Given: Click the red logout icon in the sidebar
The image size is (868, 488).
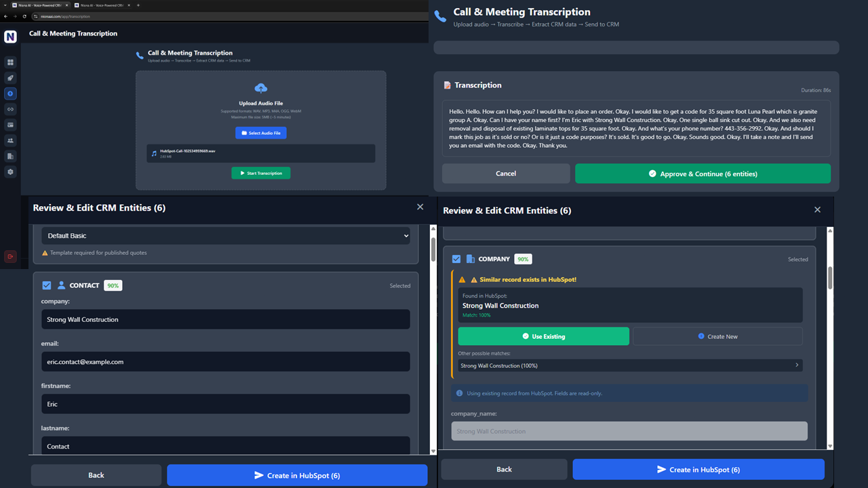Looking at the screenshot, I should [x=10, y=256].
